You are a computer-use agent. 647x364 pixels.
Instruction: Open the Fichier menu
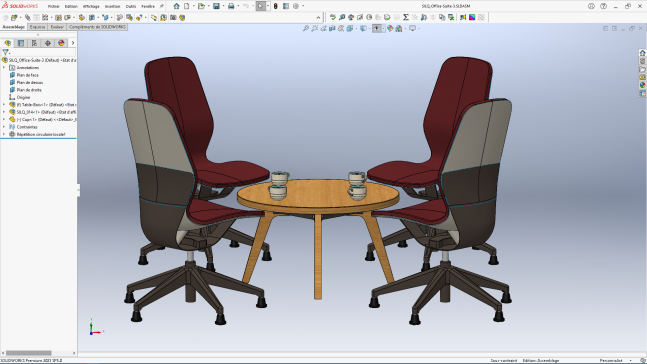pyautogui.click(x=54, y=7)
